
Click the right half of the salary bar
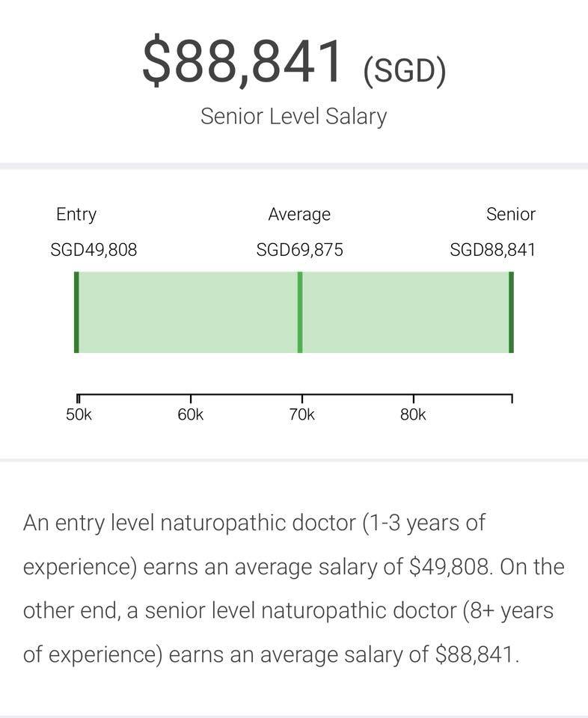click(405, 313)
